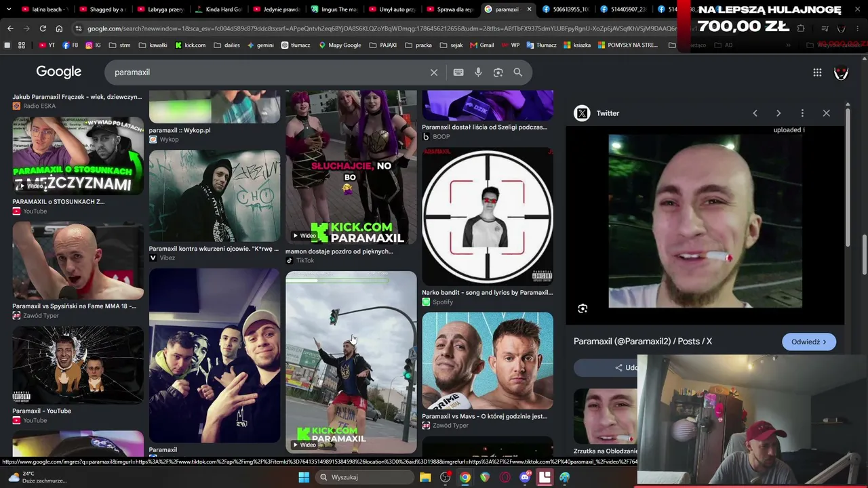The width and height of the screenshot is (868, 488).
Task: Switch to Chrome in the taskbar
Action: (x=465, y=477)
